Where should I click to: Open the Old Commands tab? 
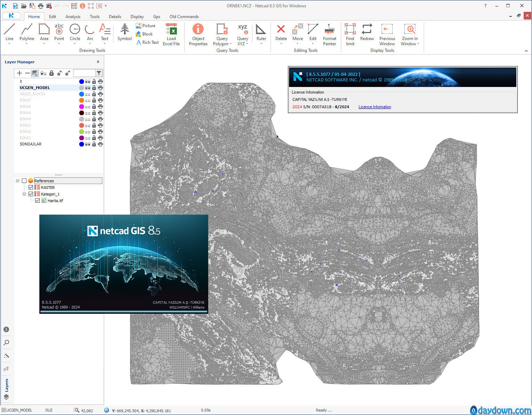click(184, 17)
